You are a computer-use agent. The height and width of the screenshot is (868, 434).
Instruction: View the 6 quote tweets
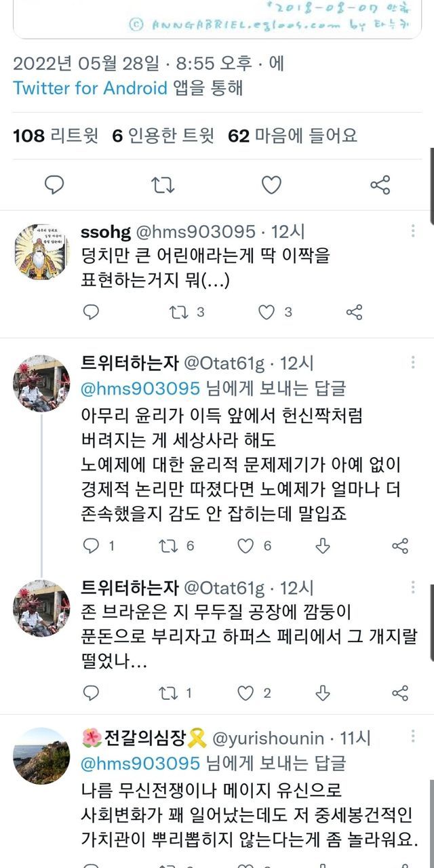pyautogui.click(x=163, y=136)
